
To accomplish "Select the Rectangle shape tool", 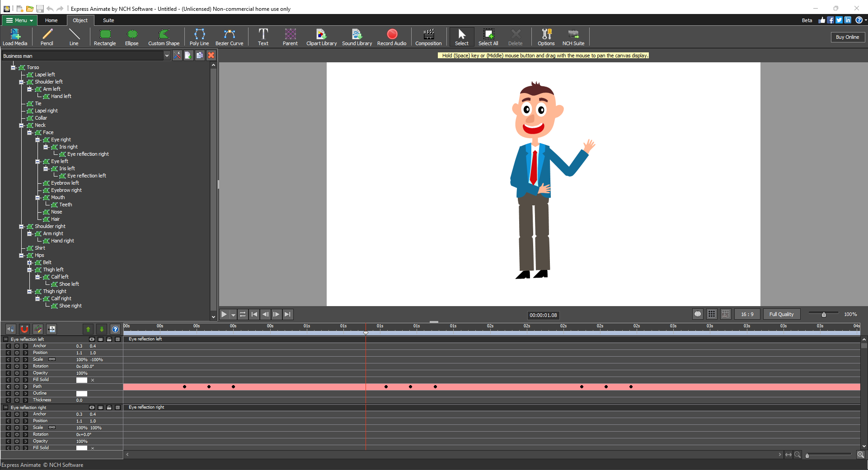I will tap(105, 37).
